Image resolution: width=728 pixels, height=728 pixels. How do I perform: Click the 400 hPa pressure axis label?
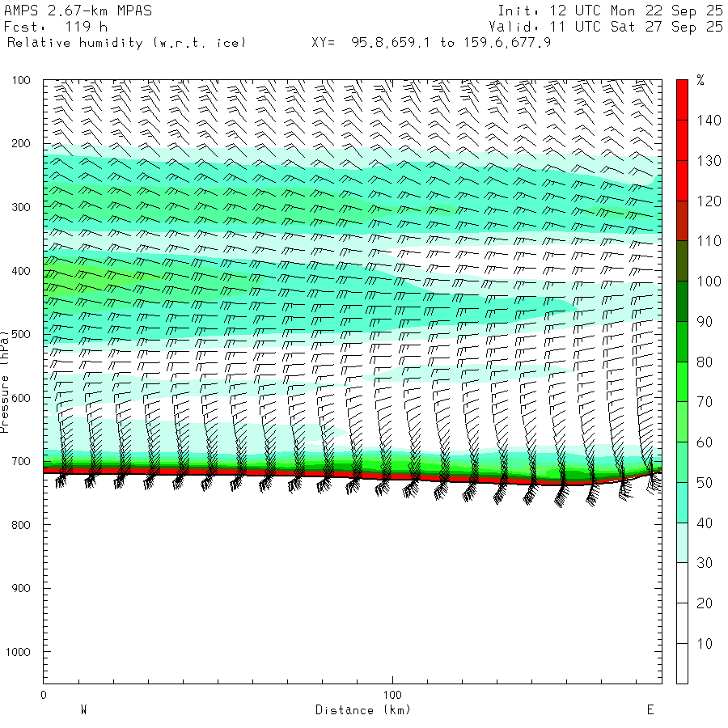[x=21, y=271]
